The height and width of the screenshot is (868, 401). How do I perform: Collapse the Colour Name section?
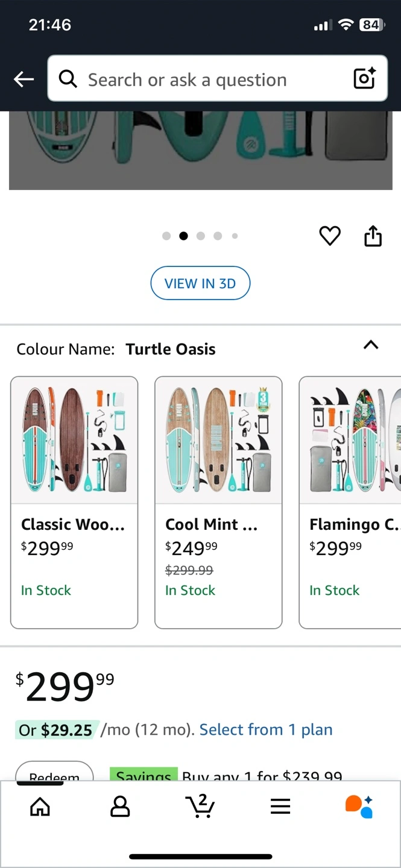(x=371, y=345)
